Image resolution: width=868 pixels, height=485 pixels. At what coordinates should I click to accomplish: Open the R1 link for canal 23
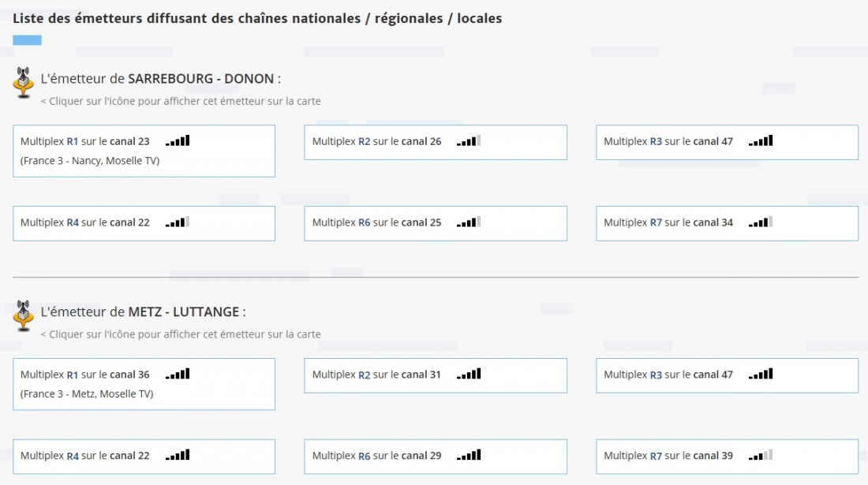[x=73, y=142]
